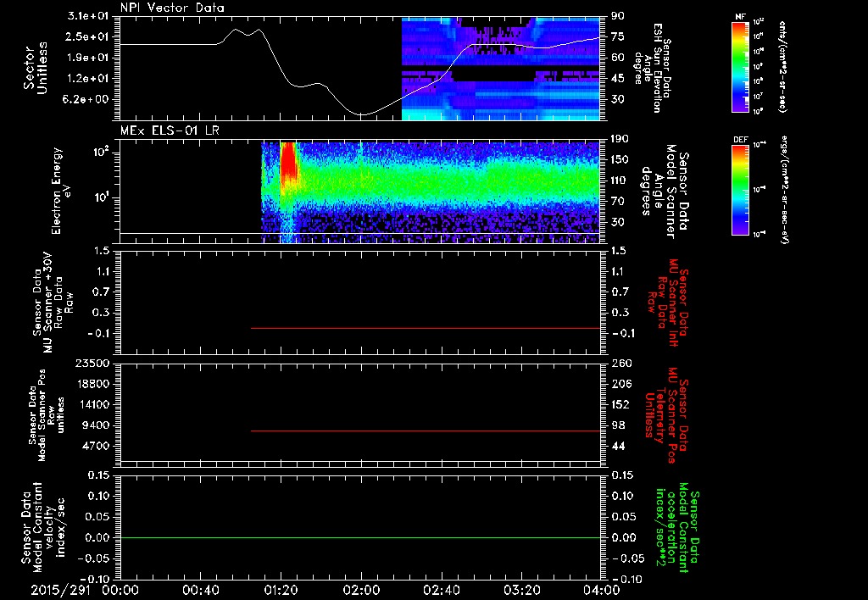Image resolution: width=868 pixels, height=600 pixels.
Task: Click the "190" scanner angle tick
Action: [620, 139]
